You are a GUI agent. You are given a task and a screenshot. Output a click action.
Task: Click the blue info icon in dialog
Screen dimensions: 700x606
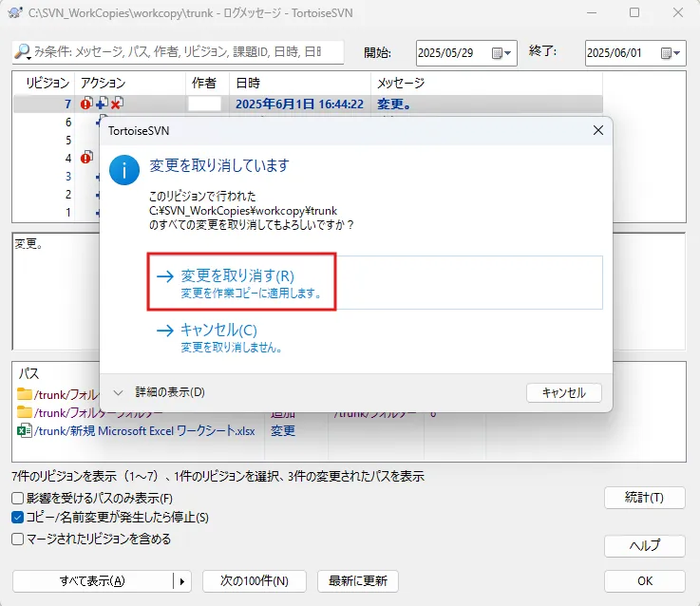[124, 170]
